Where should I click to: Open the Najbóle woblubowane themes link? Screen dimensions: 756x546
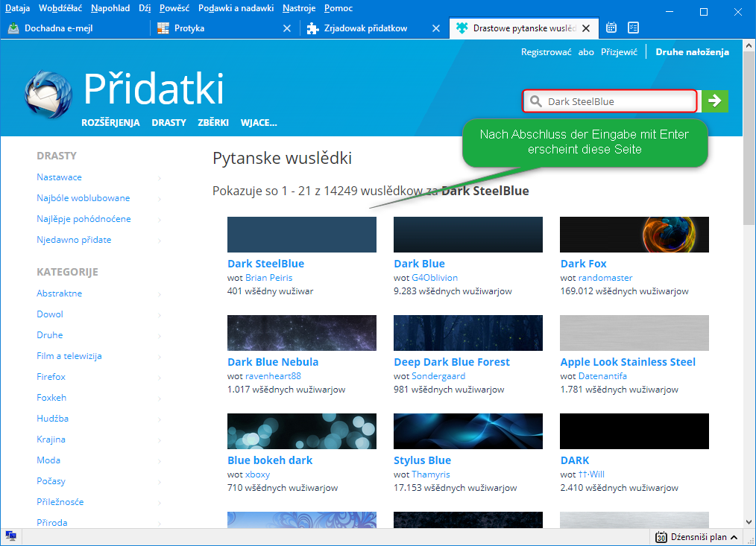pos(84,198)
